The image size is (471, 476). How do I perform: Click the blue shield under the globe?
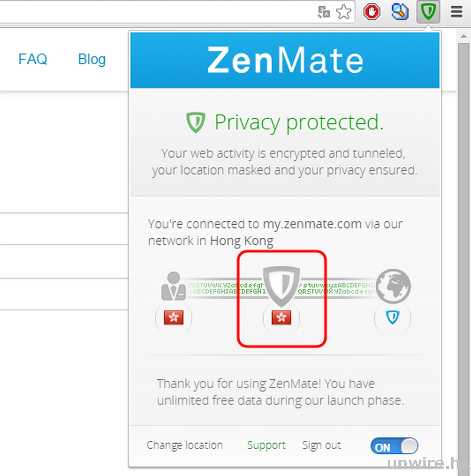coord(392,318)
